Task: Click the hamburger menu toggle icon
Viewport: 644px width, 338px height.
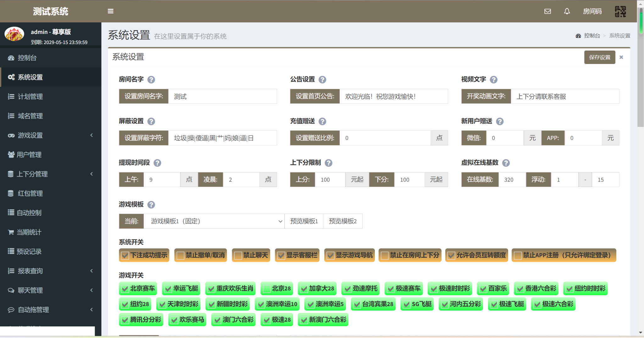Action: tap(110, 11)
